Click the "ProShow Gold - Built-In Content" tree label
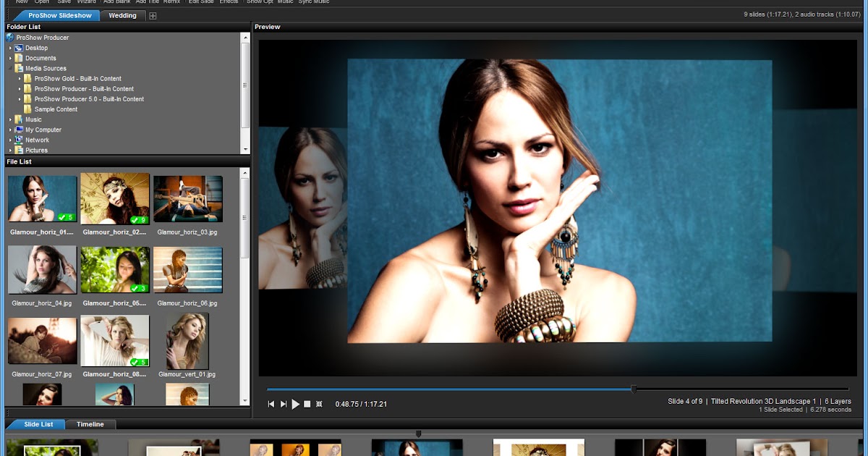Screen dimensions: 868x456 (78, 78)
